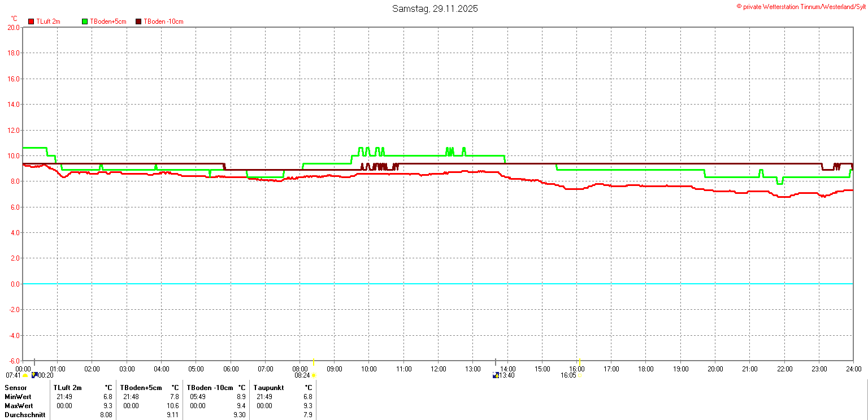Select the TBoden -10cm legend label
Viewport: 868px width, 420px height.
point(163,21)
